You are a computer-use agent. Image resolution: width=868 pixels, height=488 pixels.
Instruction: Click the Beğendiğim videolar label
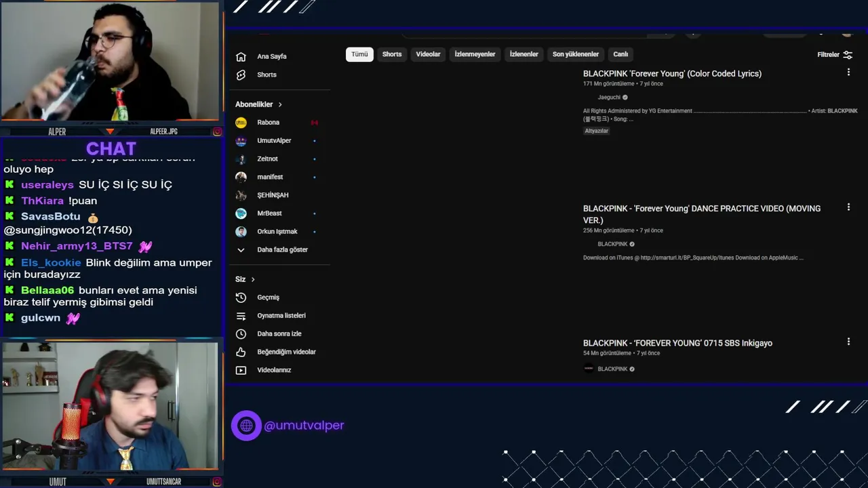286,352
